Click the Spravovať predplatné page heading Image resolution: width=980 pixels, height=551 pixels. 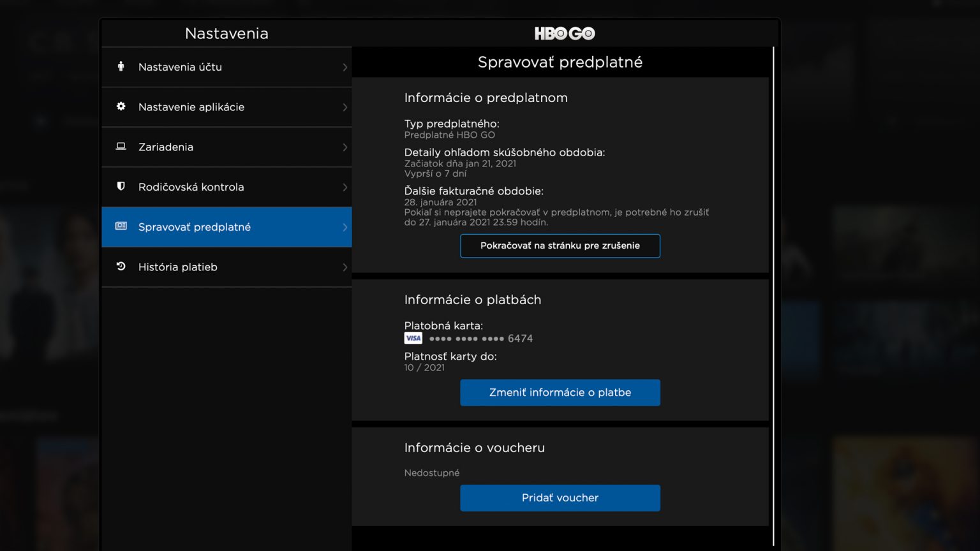[x=560, y=62]
